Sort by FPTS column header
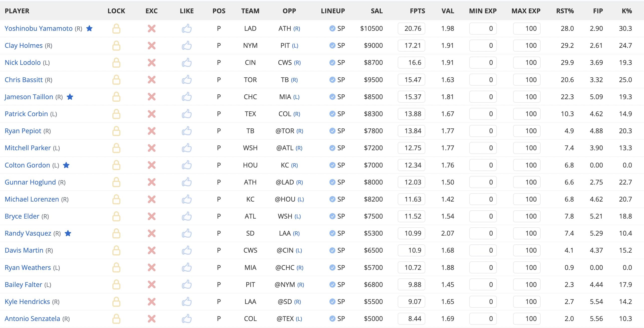Viewport: 644px width, 328px height. tap(417, 11)
